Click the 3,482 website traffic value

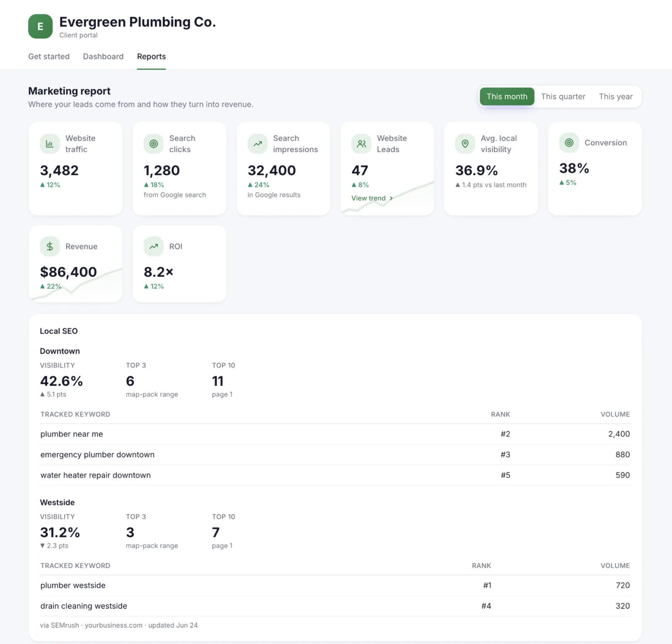pyautogui.click(x=59, y=171)
